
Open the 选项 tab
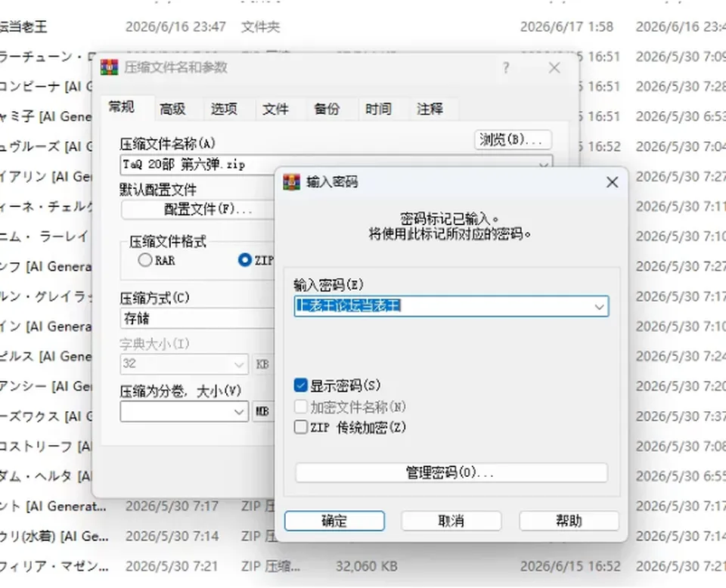click(x=224, y=109)
